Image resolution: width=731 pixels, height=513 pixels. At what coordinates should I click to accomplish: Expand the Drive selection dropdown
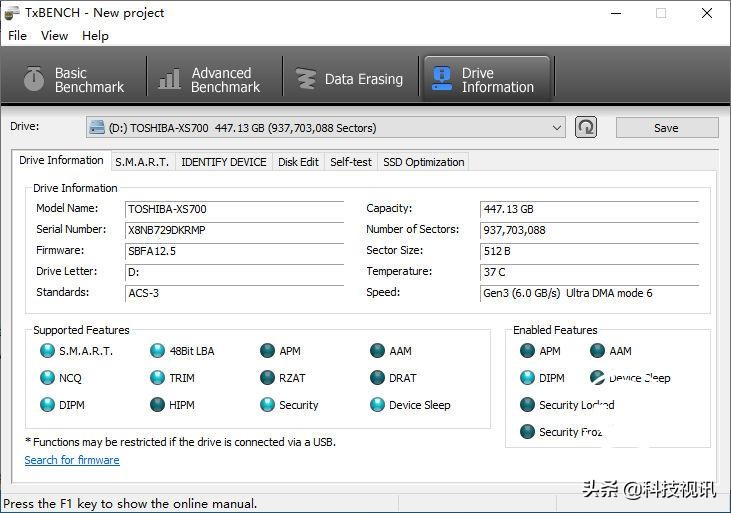557,127
